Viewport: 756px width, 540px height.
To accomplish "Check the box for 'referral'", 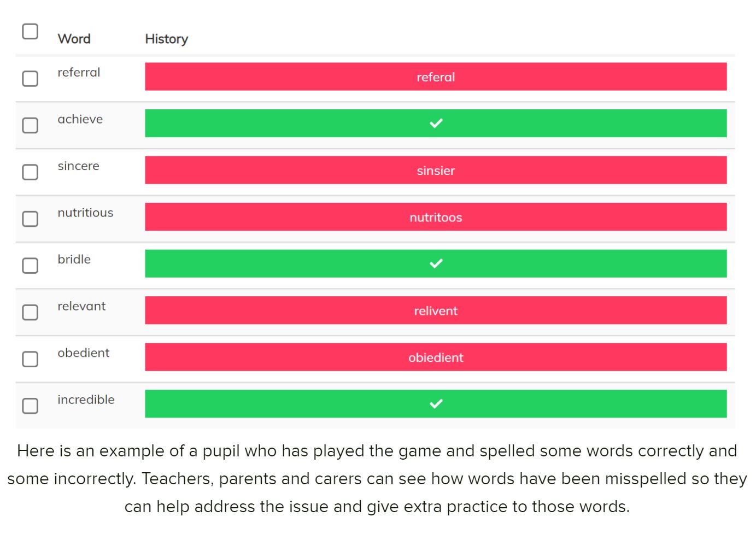I will pyautogui.click(x=30, y=79).
